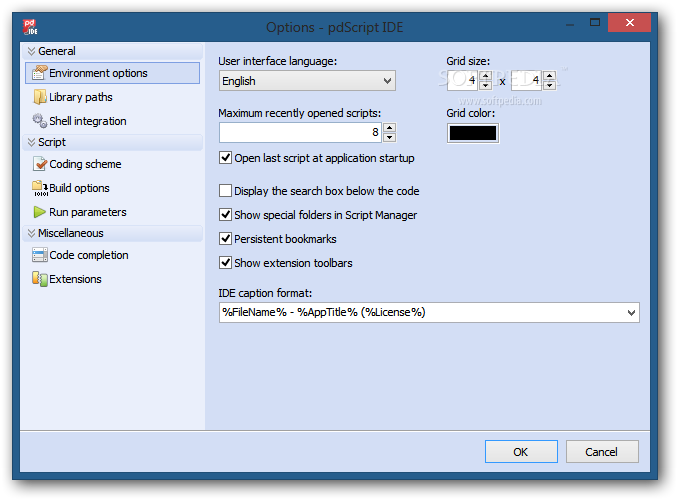Minimize the Options window
This screenshot has width=678, height=500.
point(570,23)
